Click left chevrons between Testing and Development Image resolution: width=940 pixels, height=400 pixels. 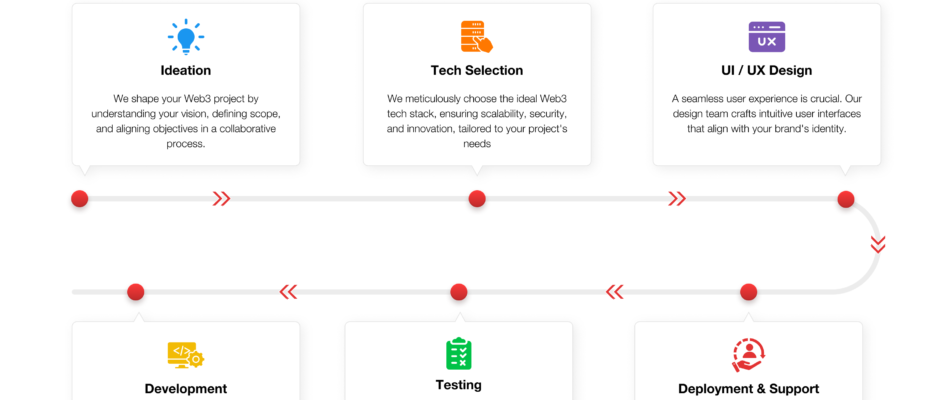click(x=288, y=292)
